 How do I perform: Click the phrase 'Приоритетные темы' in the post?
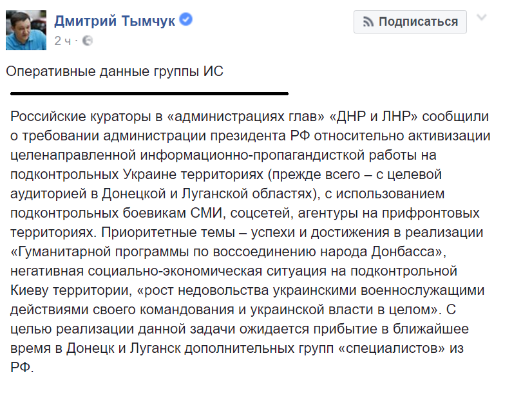point(168,232)
